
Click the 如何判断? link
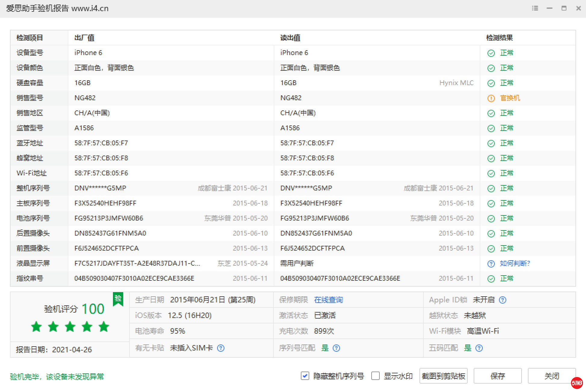pyautogui.click(x=515, y=264)
